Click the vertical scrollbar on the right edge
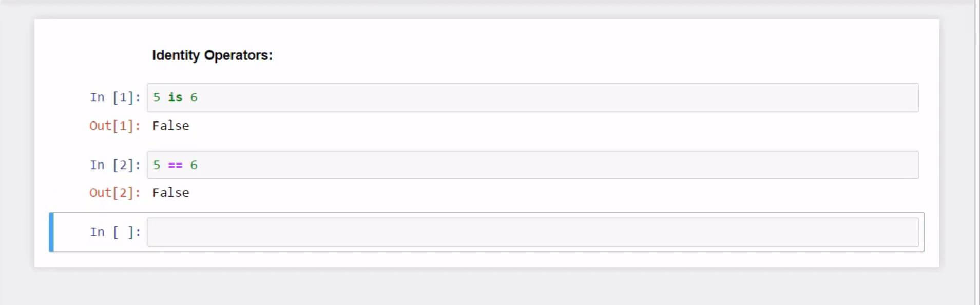Viewport: 980px width, 305px height. [x=976, y=153]
